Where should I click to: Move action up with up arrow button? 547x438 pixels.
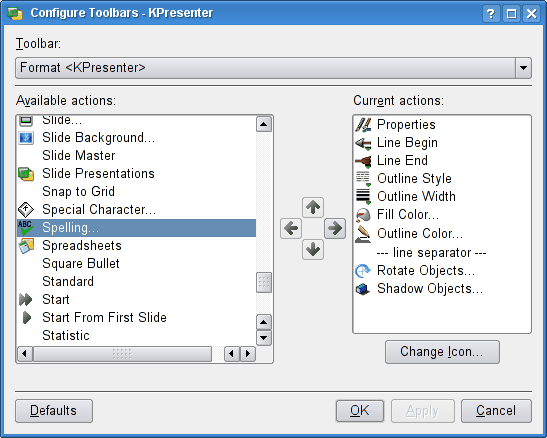(x=313, y=207)
